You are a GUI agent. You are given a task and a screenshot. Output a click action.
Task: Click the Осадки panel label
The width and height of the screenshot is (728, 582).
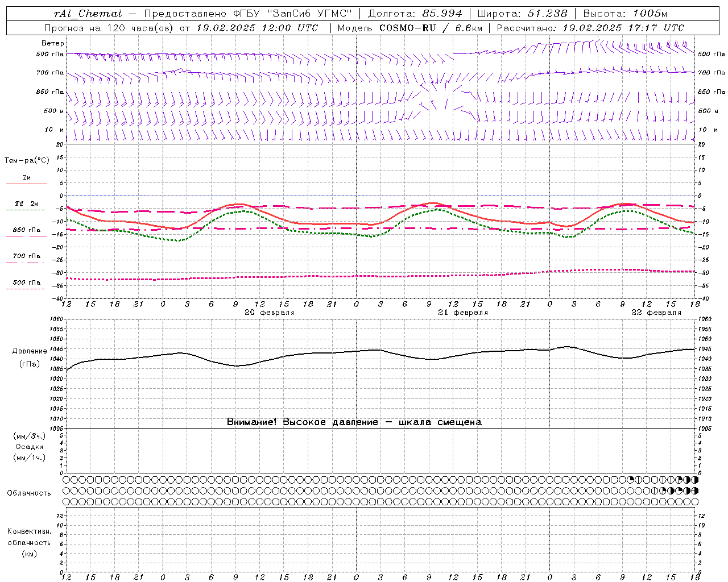30,447
